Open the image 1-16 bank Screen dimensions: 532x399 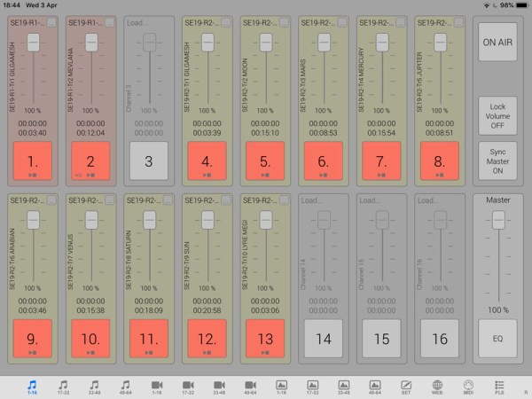pos(281,387)
